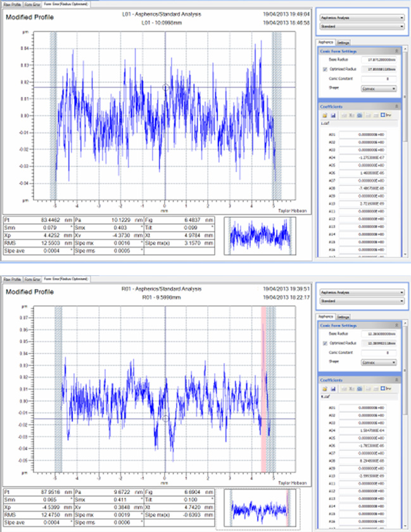This screenshot has width=411, height=532.
Task: Open Shape Convex dropdown in R01 window
Action: (379, 362)
